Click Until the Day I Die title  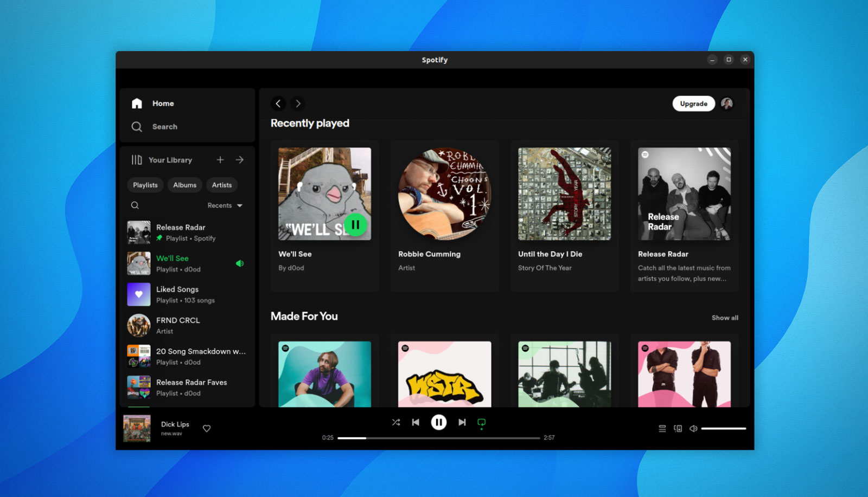[x=550, y=254]
